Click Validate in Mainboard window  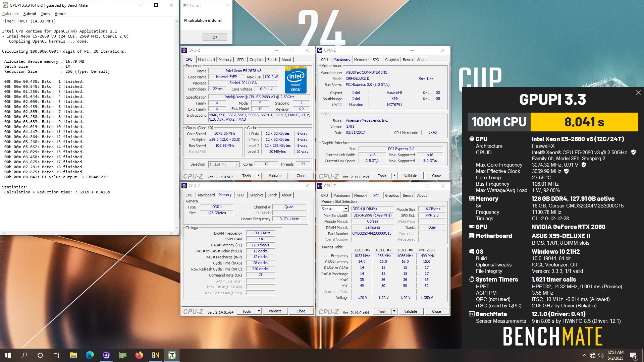[411, 176]
